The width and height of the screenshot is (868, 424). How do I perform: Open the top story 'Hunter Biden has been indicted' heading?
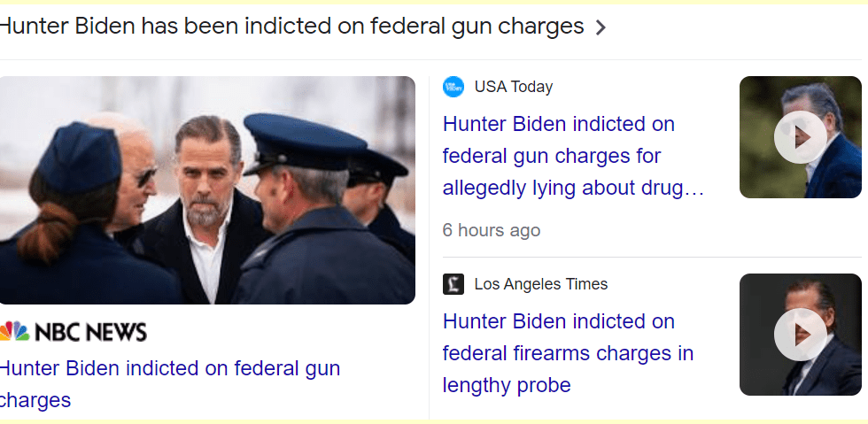click(292, 27)
